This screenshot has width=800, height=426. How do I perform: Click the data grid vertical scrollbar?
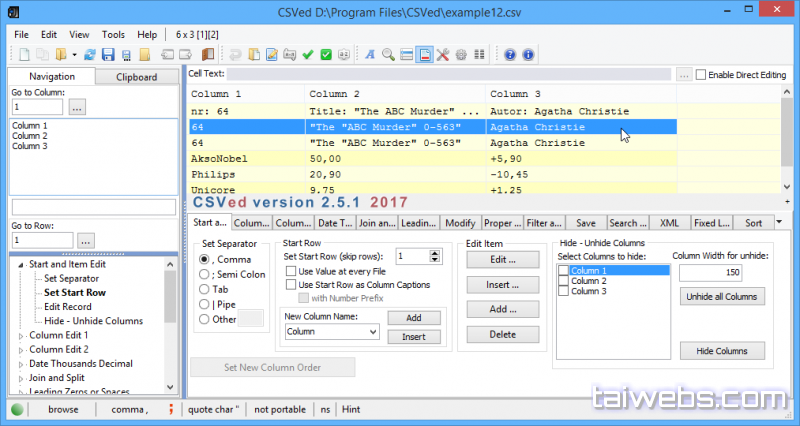click(x=786, y=139)
